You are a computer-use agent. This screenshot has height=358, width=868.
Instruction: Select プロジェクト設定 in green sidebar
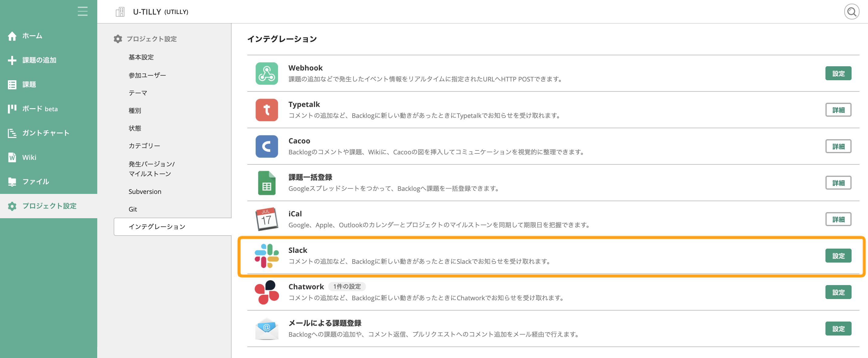pos(49,206)
